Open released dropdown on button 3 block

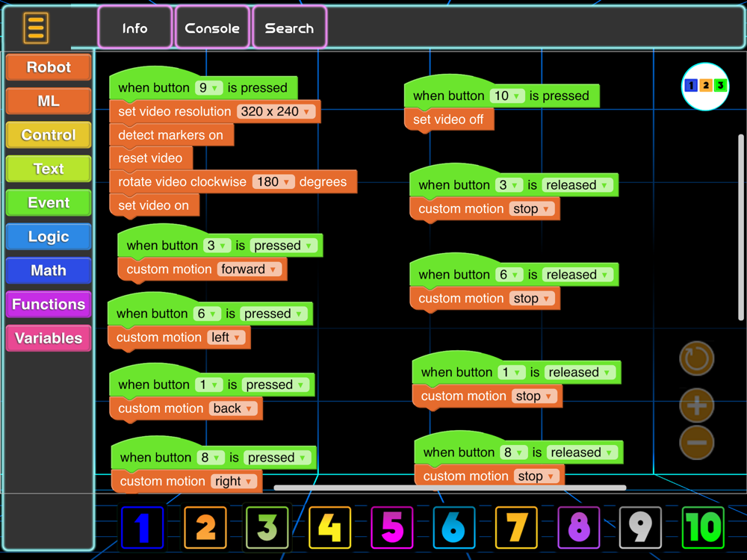577,184
